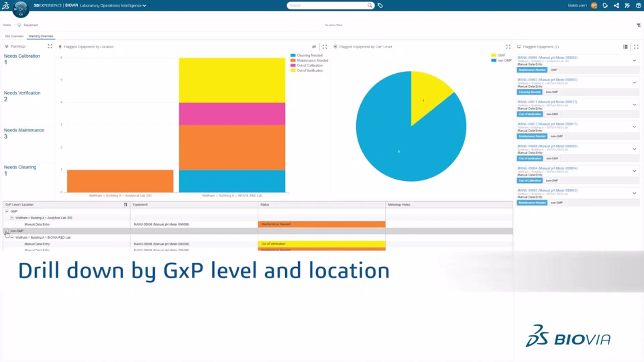Open MANU-00004 (Manual pH Meter-000004) card link
This screenshot has width=644, height=362.
click(x=547, y=168)
